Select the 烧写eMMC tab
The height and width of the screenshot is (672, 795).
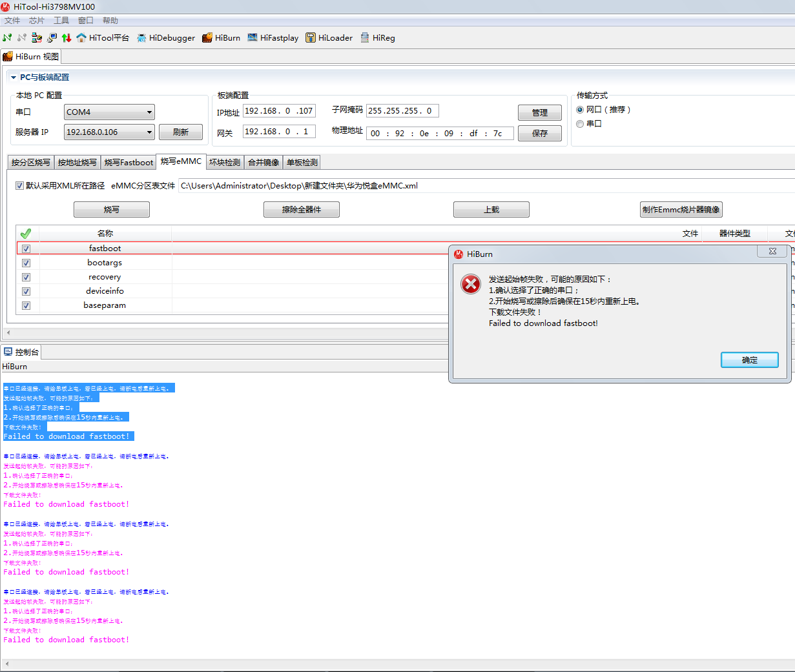(x=181, y=161)
